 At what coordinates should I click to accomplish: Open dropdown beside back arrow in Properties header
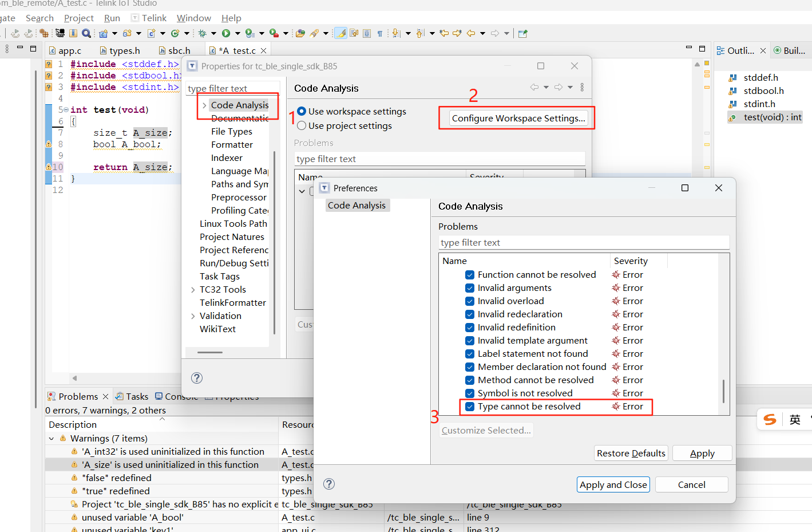546,87
